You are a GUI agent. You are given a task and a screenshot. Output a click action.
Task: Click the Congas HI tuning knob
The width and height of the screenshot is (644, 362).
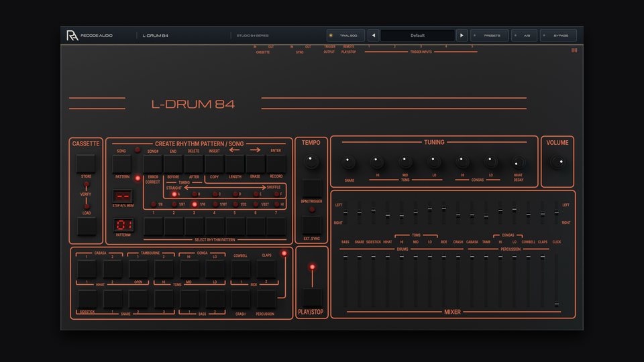click(x=462, y=162)
